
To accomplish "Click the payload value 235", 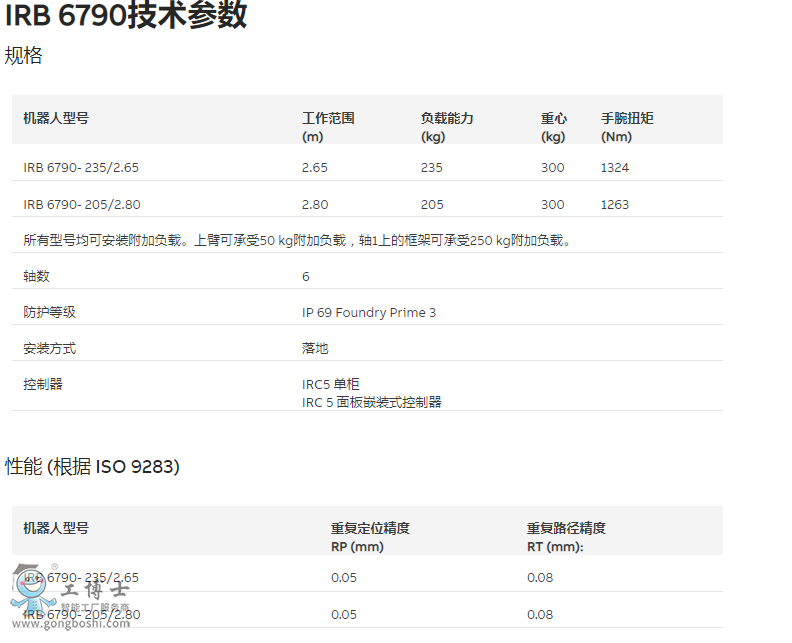I will (431, 168).
